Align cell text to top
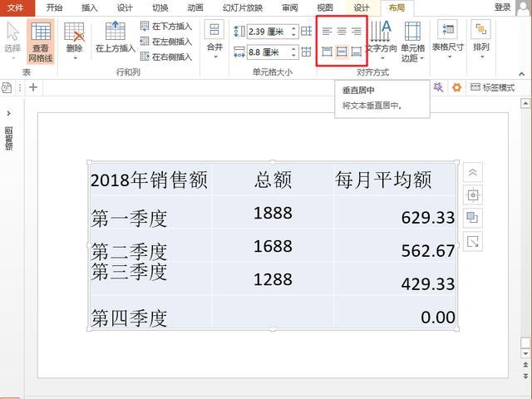 [327, 52]
